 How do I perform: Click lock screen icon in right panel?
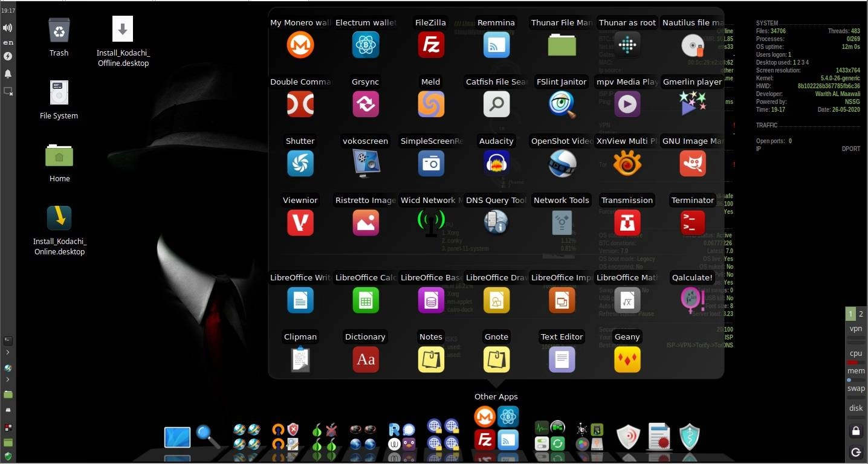coord(856,431)
